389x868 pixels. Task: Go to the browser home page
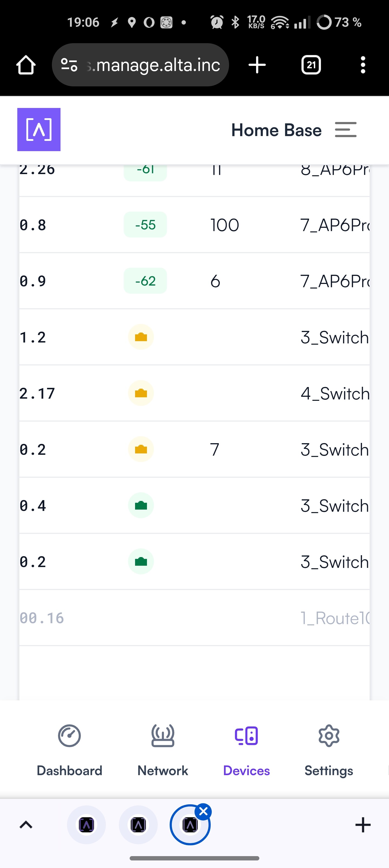pyautogui.click(x=26, y=65)
